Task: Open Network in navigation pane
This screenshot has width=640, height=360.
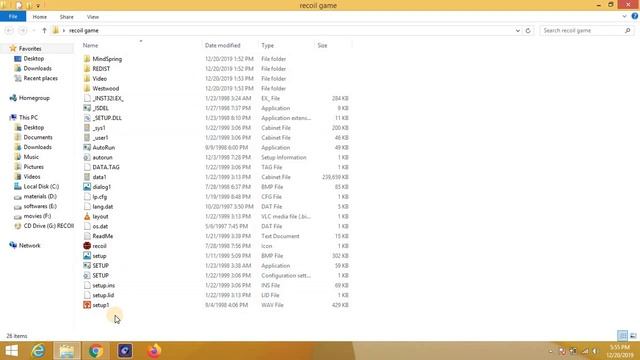Action: [29, 246]
